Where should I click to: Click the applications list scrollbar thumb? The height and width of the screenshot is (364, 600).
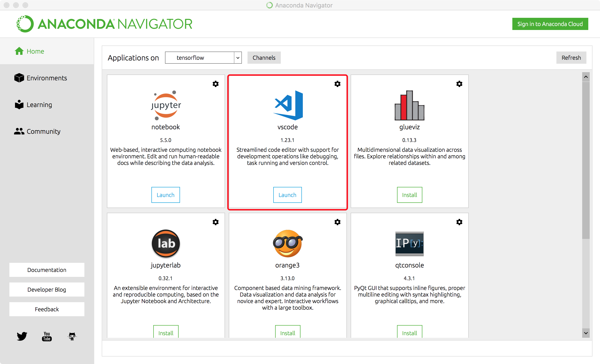coord(586,161)
